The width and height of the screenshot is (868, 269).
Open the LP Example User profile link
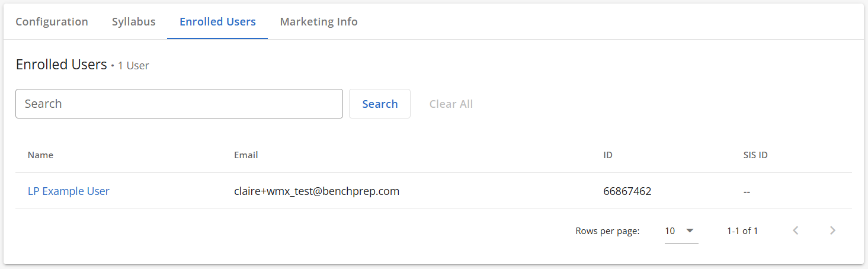[x=69, y=191]
